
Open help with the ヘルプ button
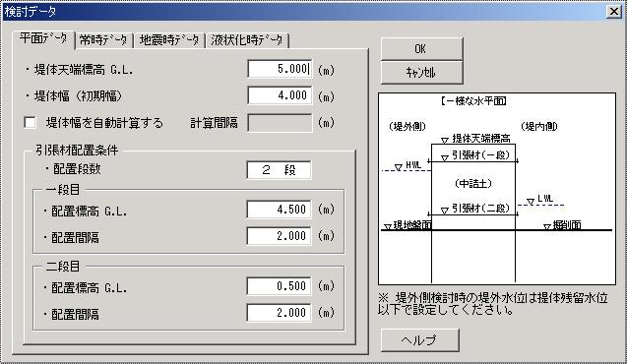[419, 340]
